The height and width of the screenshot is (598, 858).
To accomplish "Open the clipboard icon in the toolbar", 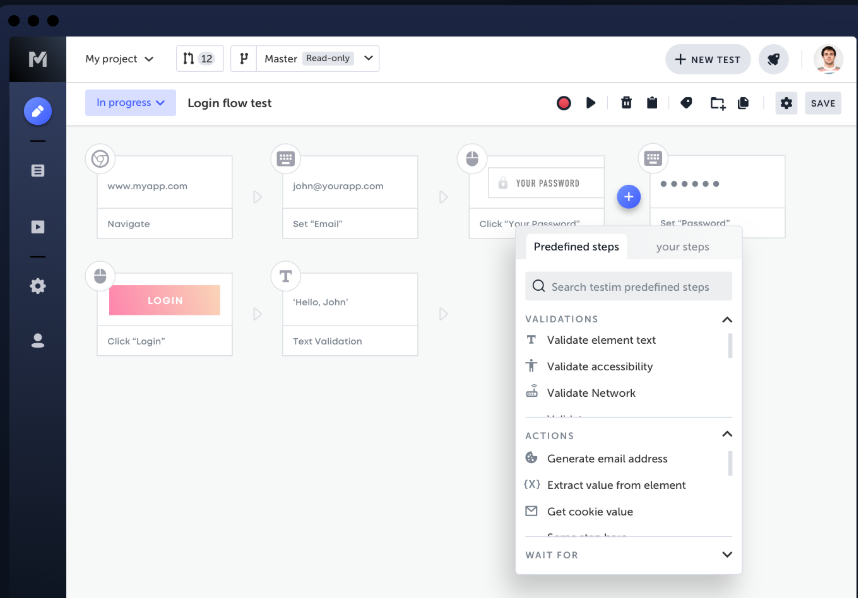I will (652, 102).
